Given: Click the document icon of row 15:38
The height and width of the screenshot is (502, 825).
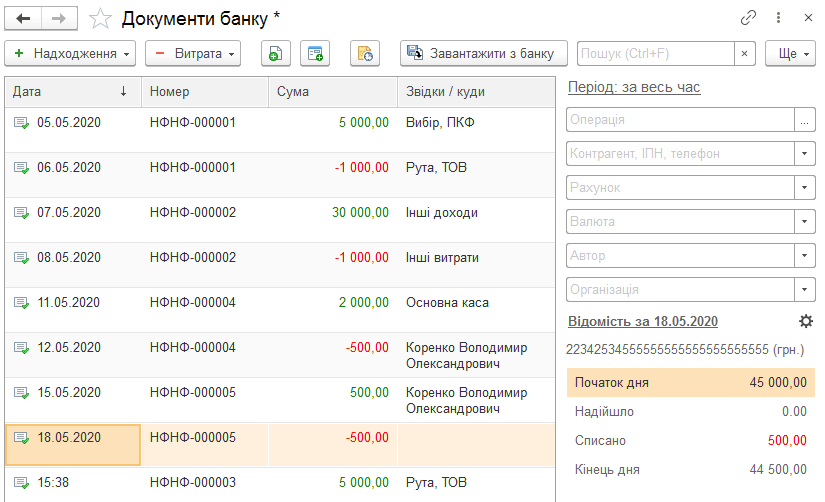Looking at the screenshot, I should tap(22, 483).
